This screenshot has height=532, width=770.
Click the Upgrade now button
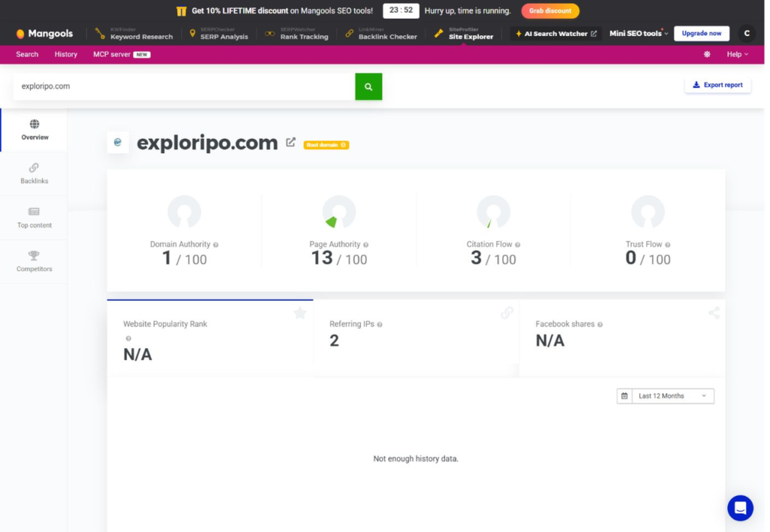pyautogui.click(x=702, y=33)
